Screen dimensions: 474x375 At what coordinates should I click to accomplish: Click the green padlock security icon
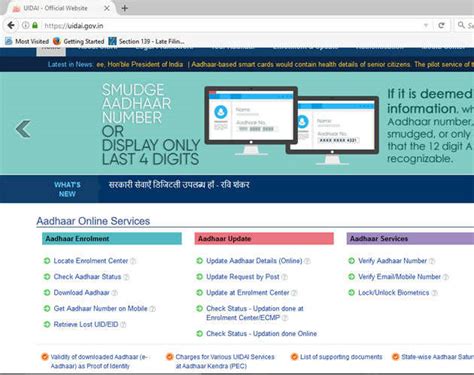coord(35,25)
